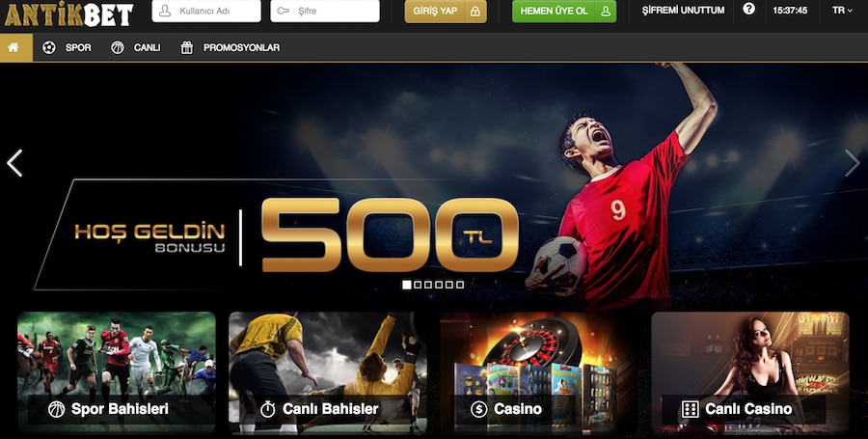Select the third carousel indicator dot

[x=428, y=285]
